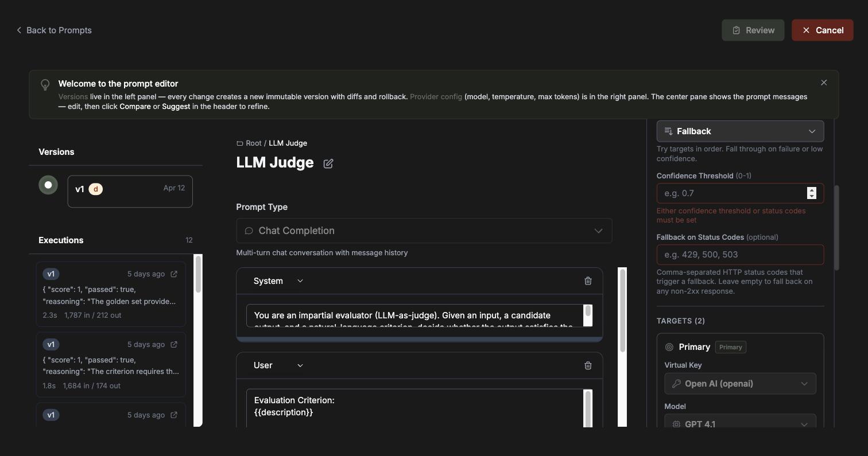Change the System message role

tap(278, 281)
